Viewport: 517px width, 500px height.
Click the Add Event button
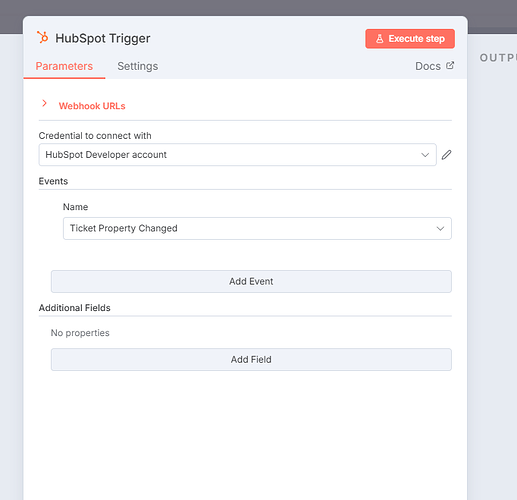coord(251,281)
